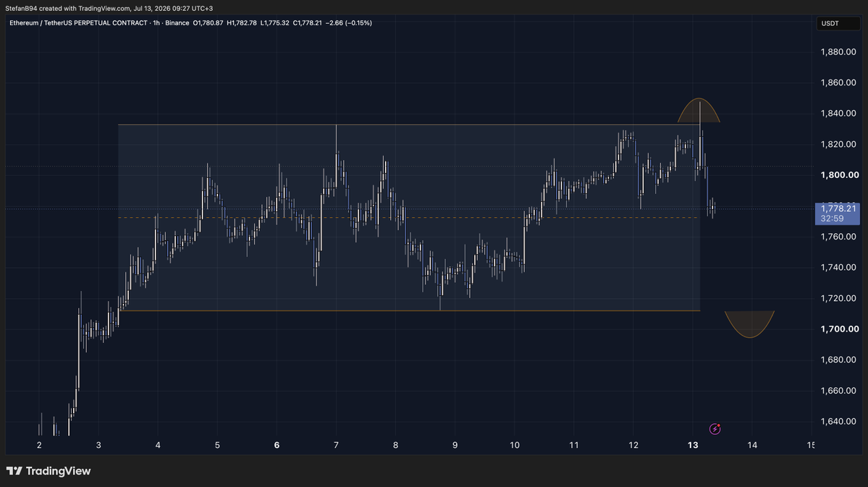The image size is (868, 487).
Task: Click date 5 on the time axis
Action: pyautogui.click(x=217, y=445)
